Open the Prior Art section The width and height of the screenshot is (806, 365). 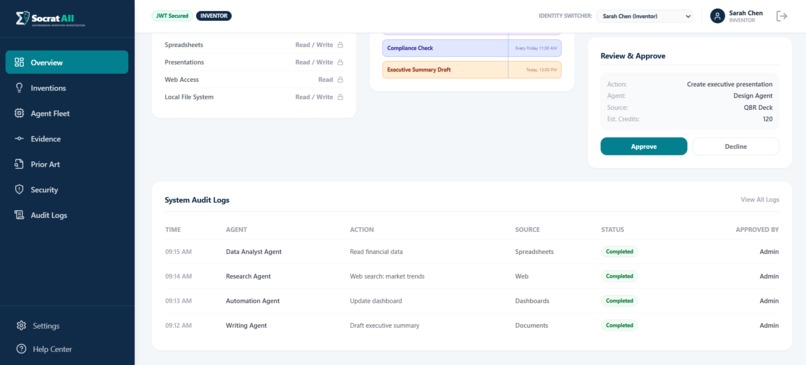(67, 164)
